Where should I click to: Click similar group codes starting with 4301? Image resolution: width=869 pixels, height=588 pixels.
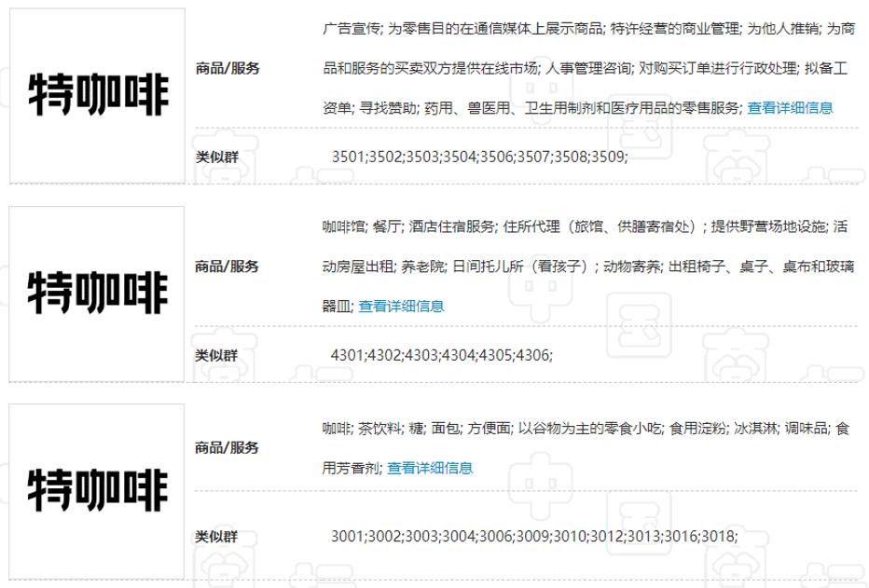pos(442,355)
